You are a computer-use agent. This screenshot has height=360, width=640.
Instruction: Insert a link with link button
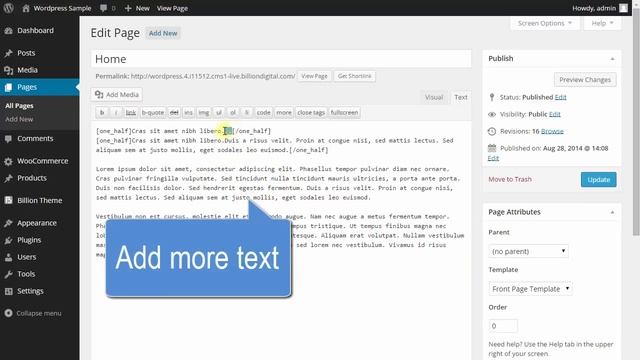(x=131, y=112)
